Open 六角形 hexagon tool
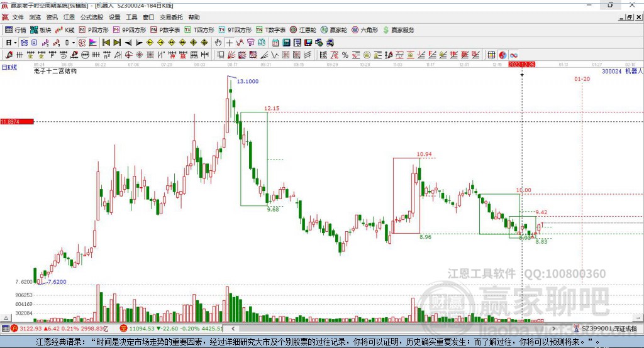 pos(365,30)
